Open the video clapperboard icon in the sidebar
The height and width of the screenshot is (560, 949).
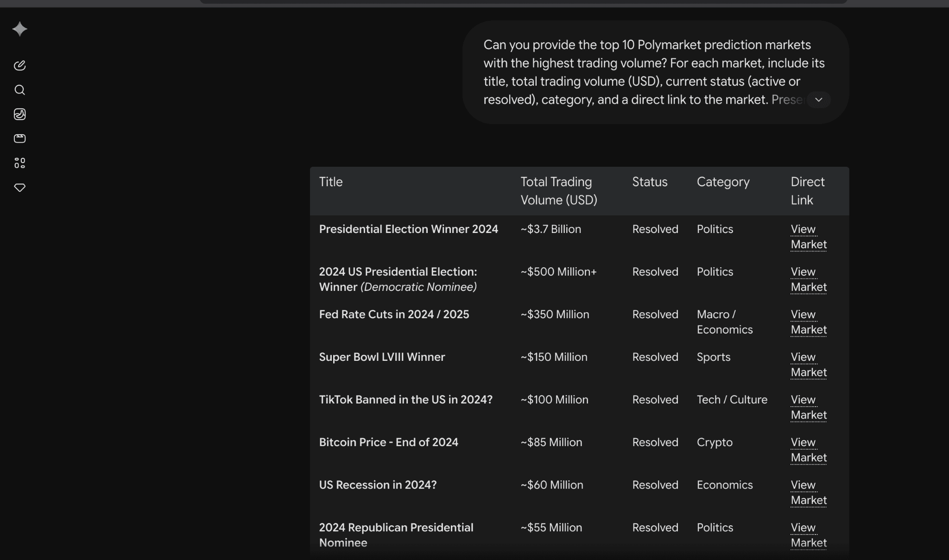point(19,138)
